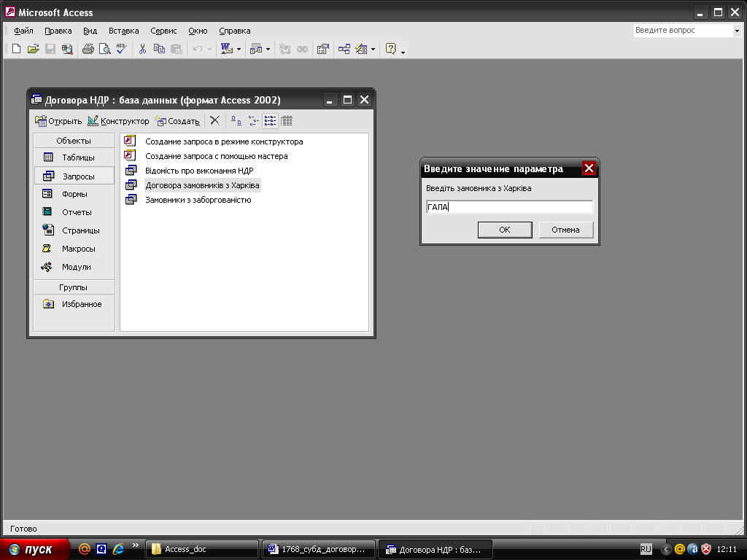Click the Properties toolbar icon
Screen dimensions: 747x560
(323, 49)
